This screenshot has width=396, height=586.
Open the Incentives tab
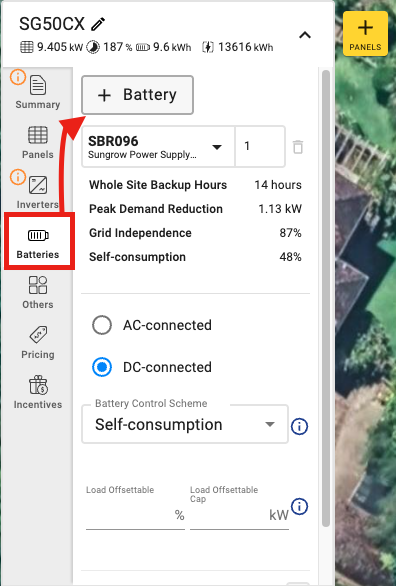(38, 392)
